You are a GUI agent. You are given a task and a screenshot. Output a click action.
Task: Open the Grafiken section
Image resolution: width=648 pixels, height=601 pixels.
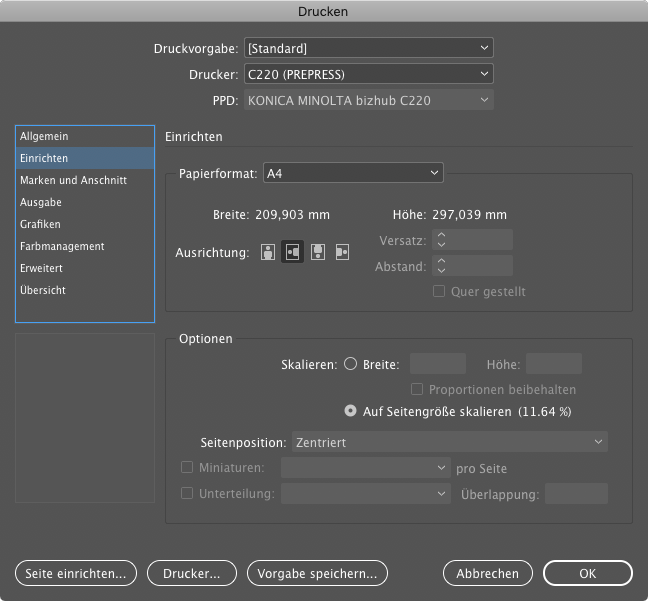(85, 224)
